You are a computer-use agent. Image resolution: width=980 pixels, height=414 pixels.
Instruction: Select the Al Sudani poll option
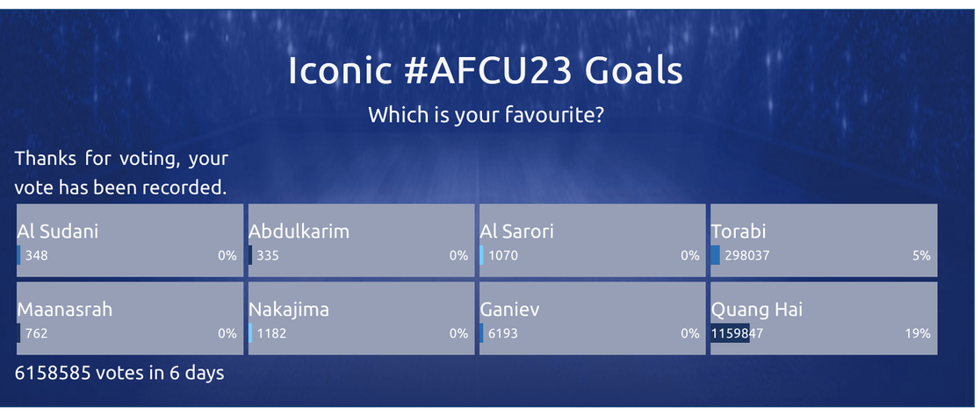tap(129, 240)
